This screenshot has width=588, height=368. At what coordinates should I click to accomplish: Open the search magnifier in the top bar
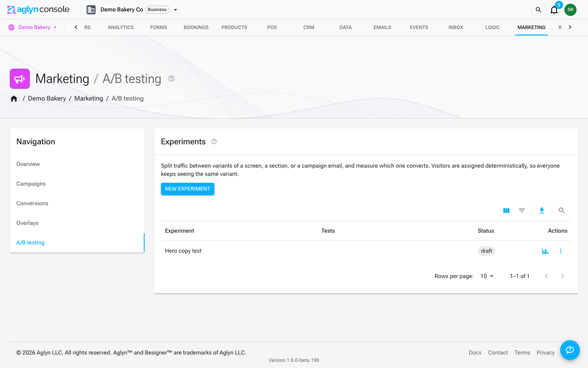click(x=538, y=10)
